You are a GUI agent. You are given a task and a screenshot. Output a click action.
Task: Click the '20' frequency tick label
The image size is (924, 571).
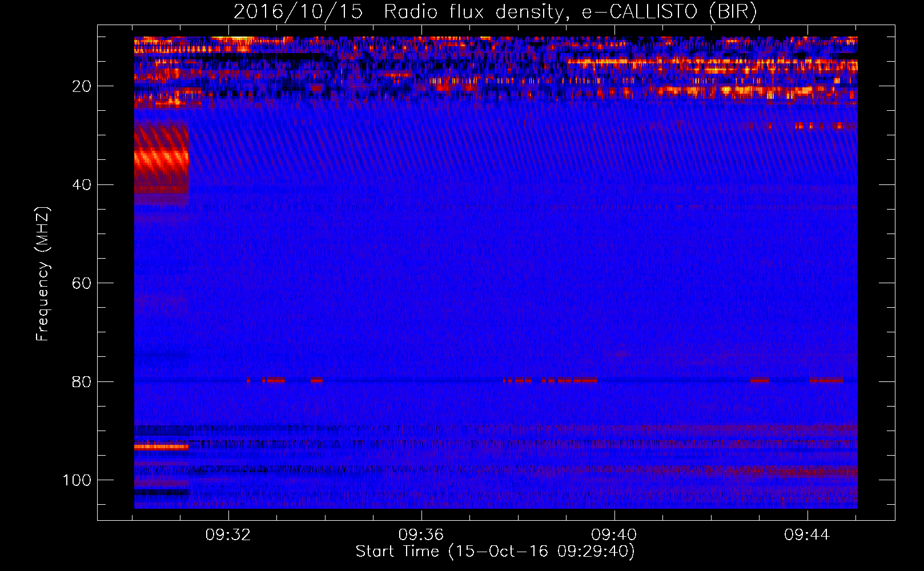[82, 86]
